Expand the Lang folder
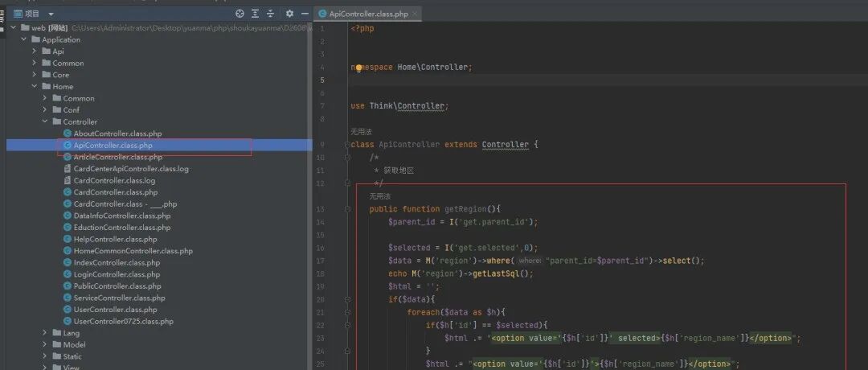The width and height of the screenshot is (868, 370). tap(45, 333)
